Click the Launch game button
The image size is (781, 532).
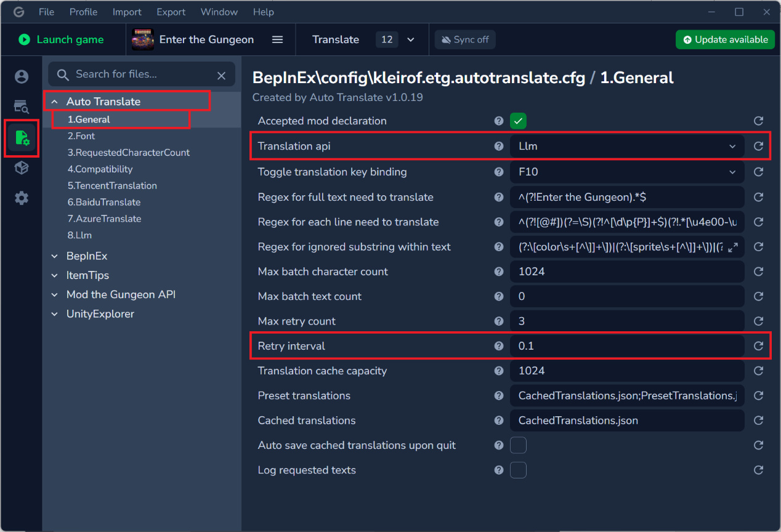point(61,39)
